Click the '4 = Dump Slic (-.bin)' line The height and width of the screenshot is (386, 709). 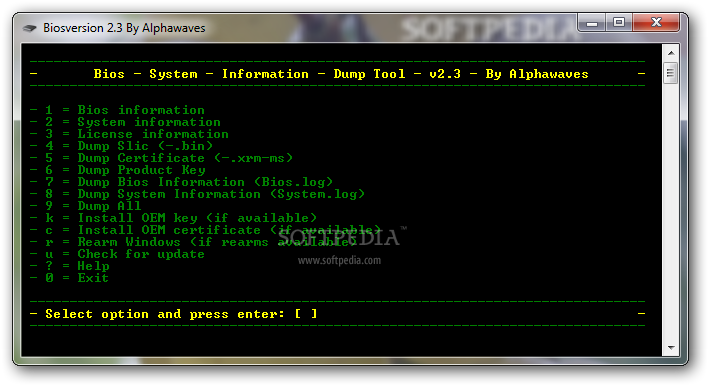point(121,146)
